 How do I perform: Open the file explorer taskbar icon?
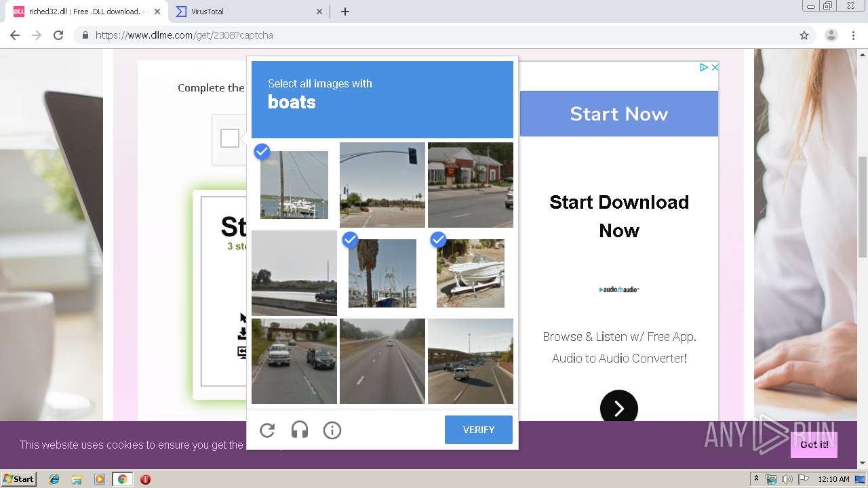tap(77, 479)
